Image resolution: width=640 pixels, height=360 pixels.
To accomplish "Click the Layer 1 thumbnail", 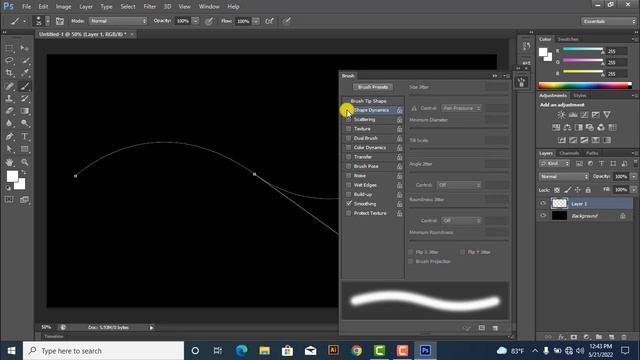I will tap(559, 203).
